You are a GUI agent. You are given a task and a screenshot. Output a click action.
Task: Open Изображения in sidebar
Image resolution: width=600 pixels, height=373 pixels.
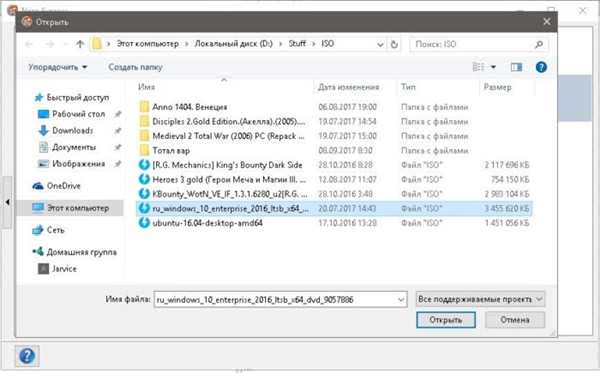78,164
